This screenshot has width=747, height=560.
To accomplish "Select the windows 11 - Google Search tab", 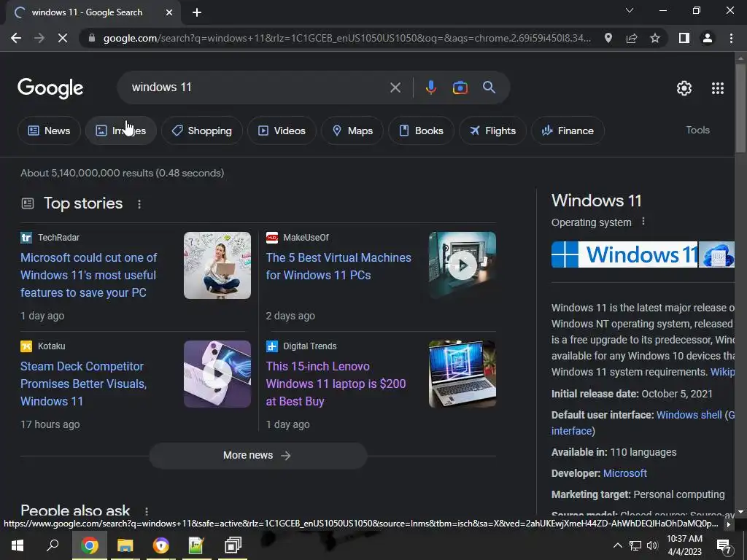I will click(x=87, y=12).
